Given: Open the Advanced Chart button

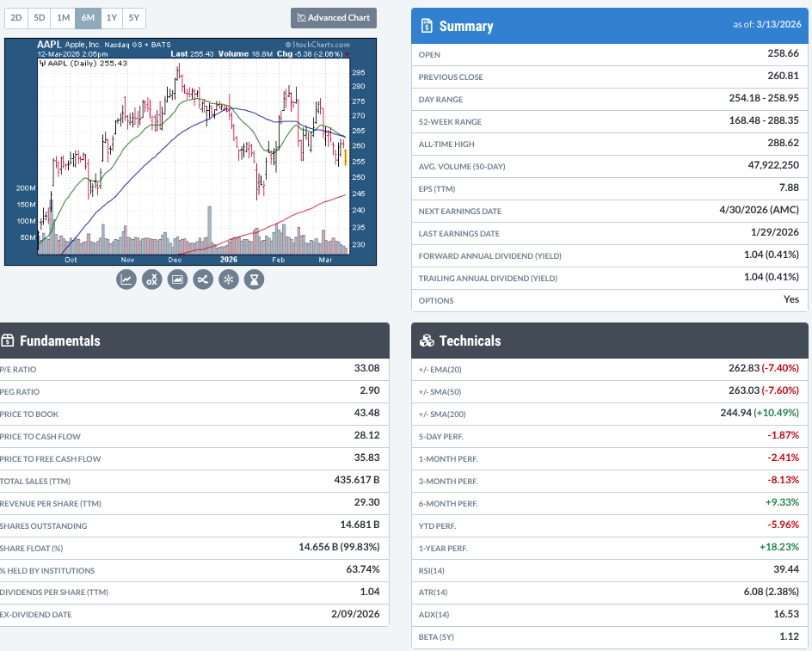Looking at the screenshot, I should (x=334, y=18).
